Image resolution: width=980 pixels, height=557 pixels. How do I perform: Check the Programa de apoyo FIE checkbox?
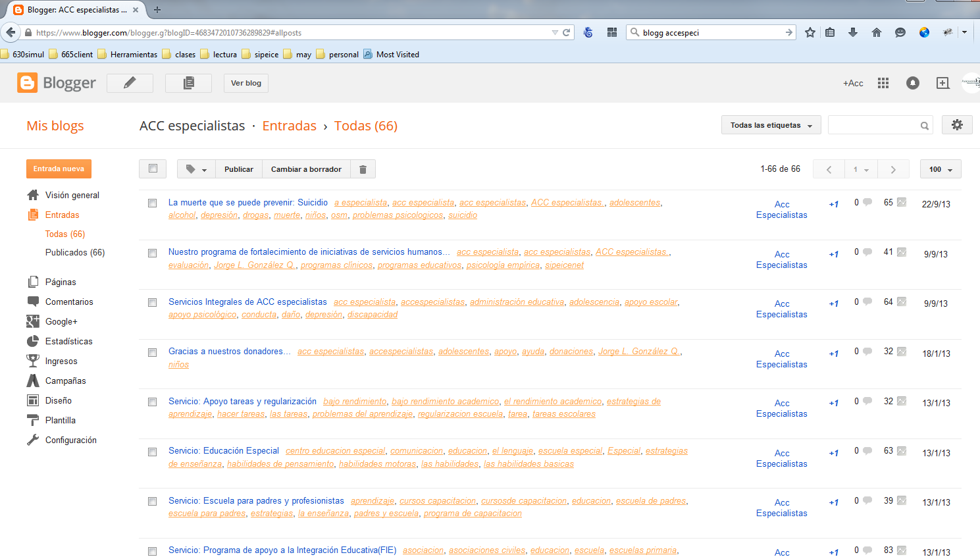[153, 551]
